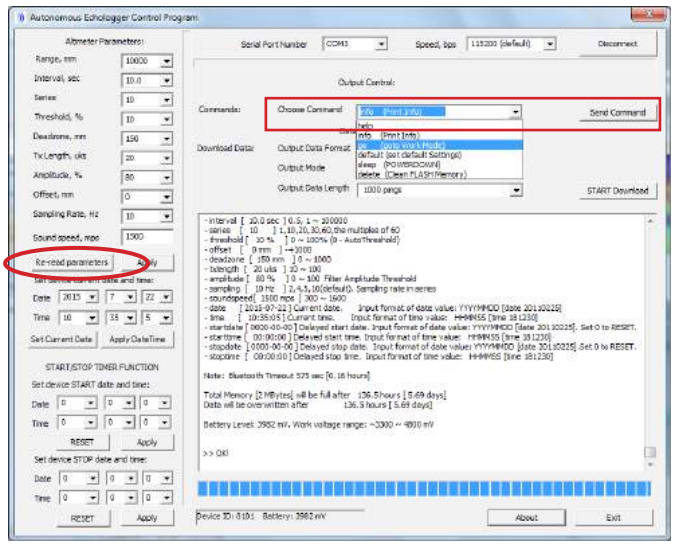
Task: Choose 'sleep (POWERDOWN)' from command list
Action: (402, 164)
